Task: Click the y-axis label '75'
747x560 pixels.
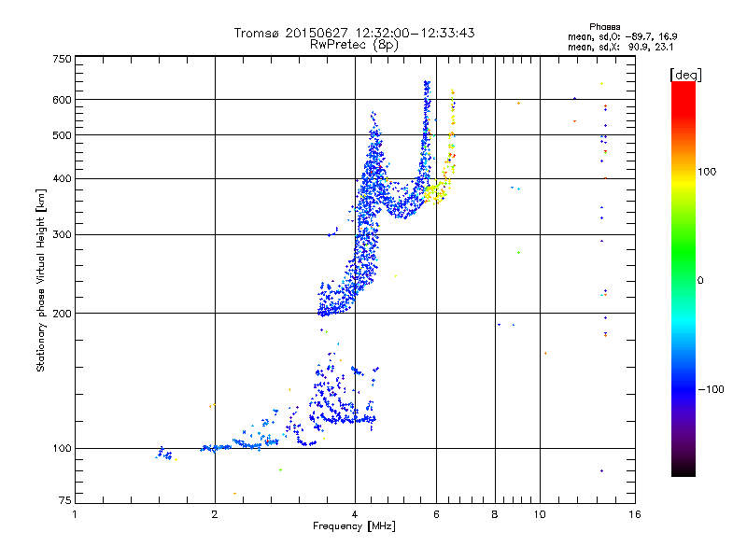Action: [x=65, y=500]
